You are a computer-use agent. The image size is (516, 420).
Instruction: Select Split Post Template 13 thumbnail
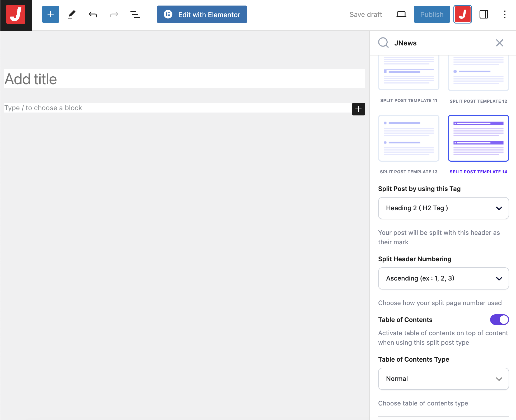click(x=409, y=138)
